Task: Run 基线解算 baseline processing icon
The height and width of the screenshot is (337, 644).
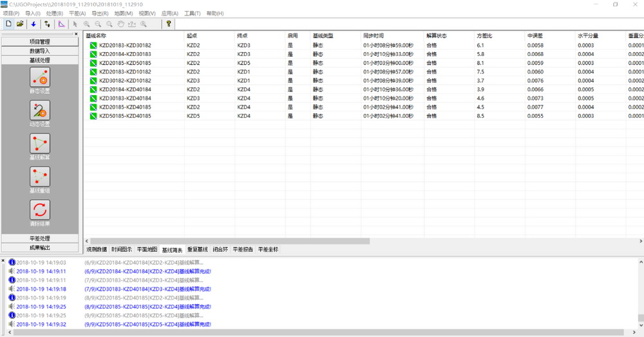Action: coord(40,143)
